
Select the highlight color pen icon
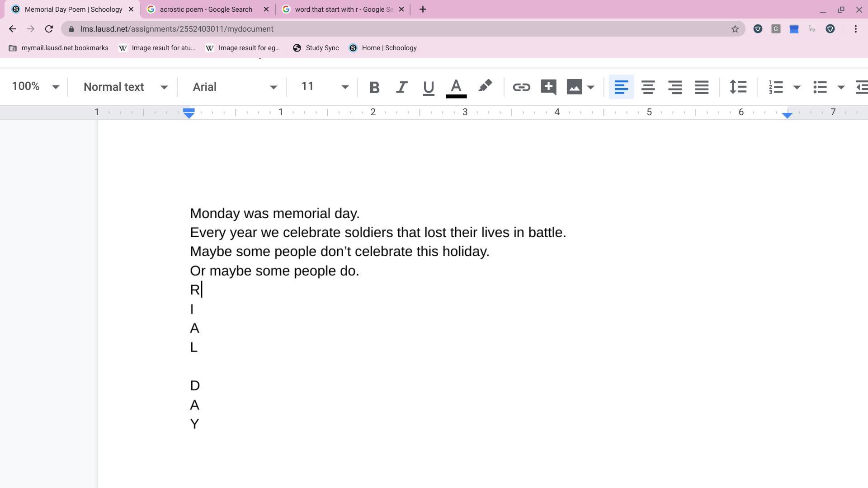485,86
